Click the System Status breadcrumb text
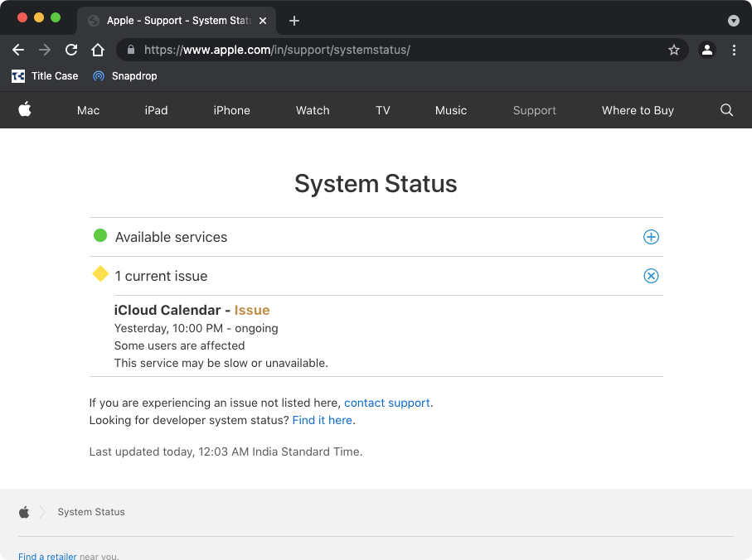This screenshot has width=752, height=560. tap(91, 512)
